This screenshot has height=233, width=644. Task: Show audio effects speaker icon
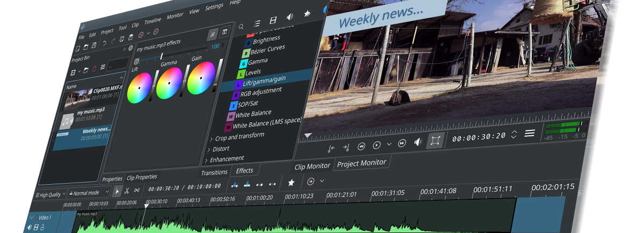(x=290, y=17)
